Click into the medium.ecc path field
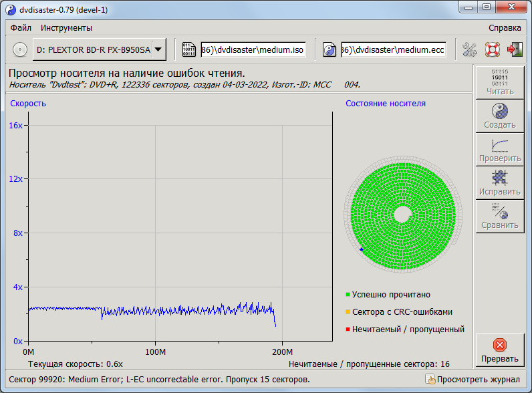 pos(393,49)
